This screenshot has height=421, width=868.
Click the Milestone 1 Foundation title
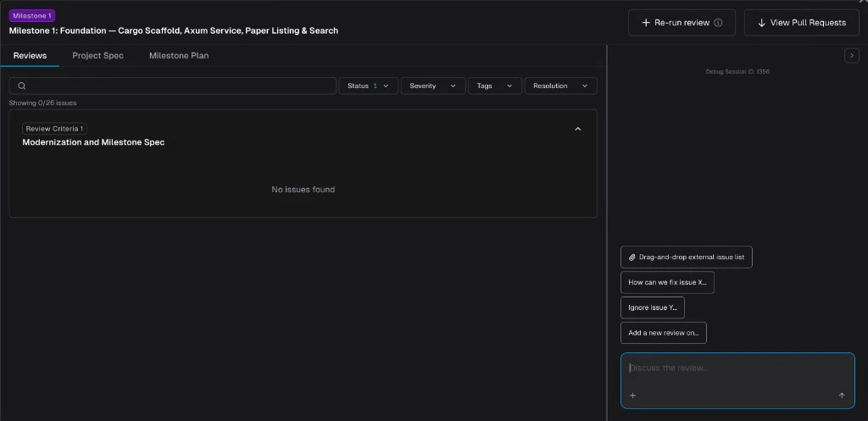pyautogui.click(x=173, y=30)
